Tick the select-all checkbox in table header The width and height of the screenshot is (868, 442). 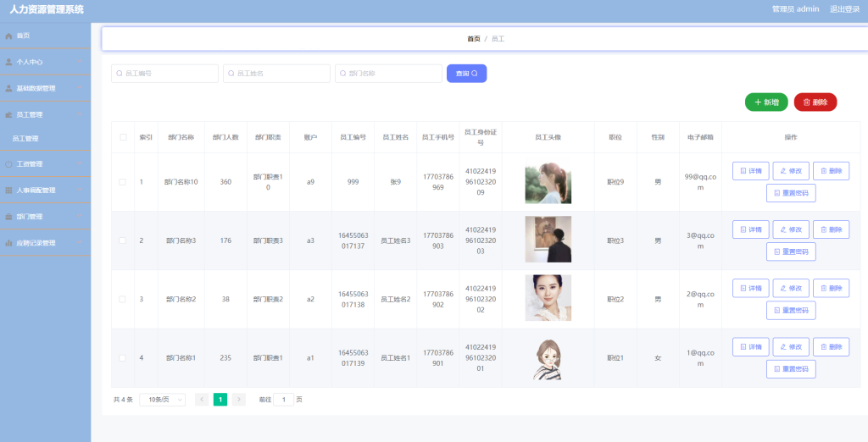(x=123, y=137)
